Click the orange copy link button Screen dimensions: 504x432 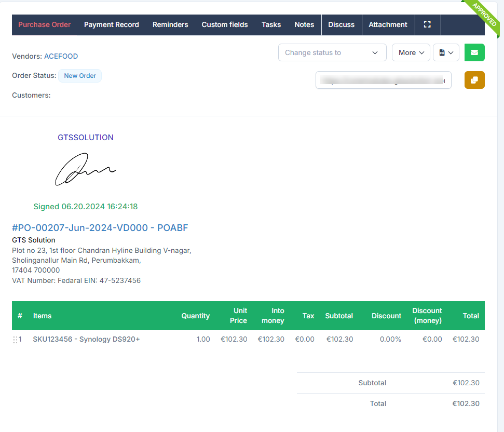(x=474, y=80)
